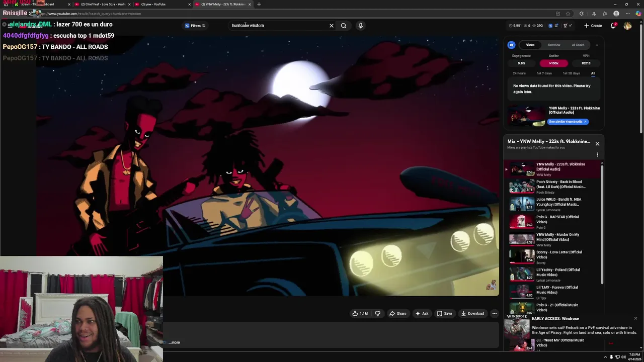Click the vidIQ logo in the panel
The width and height of the screenshot is (644, 362).
click(x=511, y=45)
